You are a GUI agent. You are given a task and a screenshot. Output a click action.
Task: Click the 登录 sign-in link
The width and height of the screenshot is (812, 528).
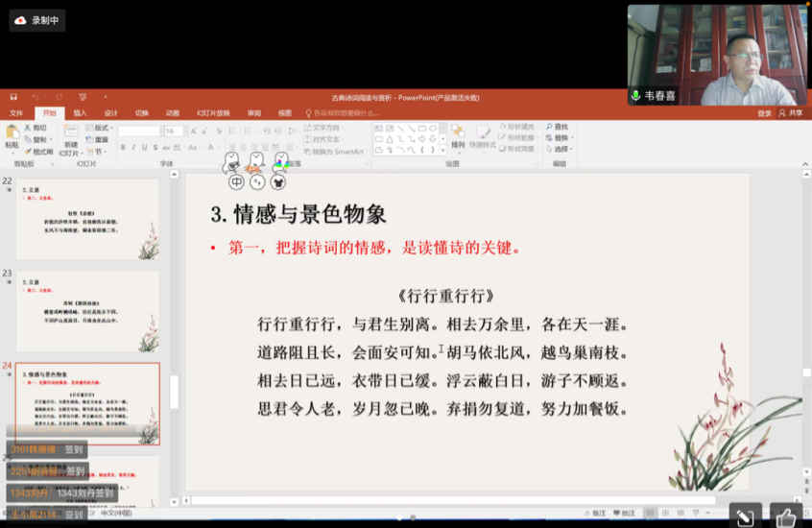click(764, 113)
